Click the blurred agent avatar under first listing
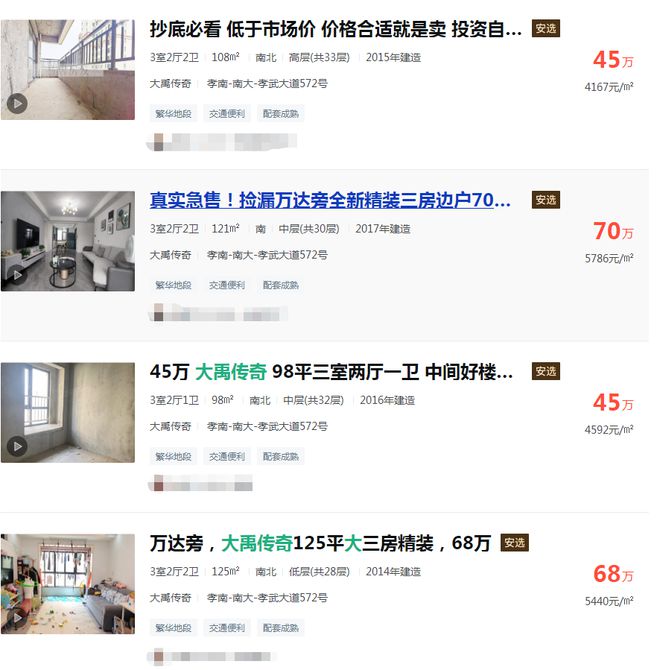 pos(158,142)
